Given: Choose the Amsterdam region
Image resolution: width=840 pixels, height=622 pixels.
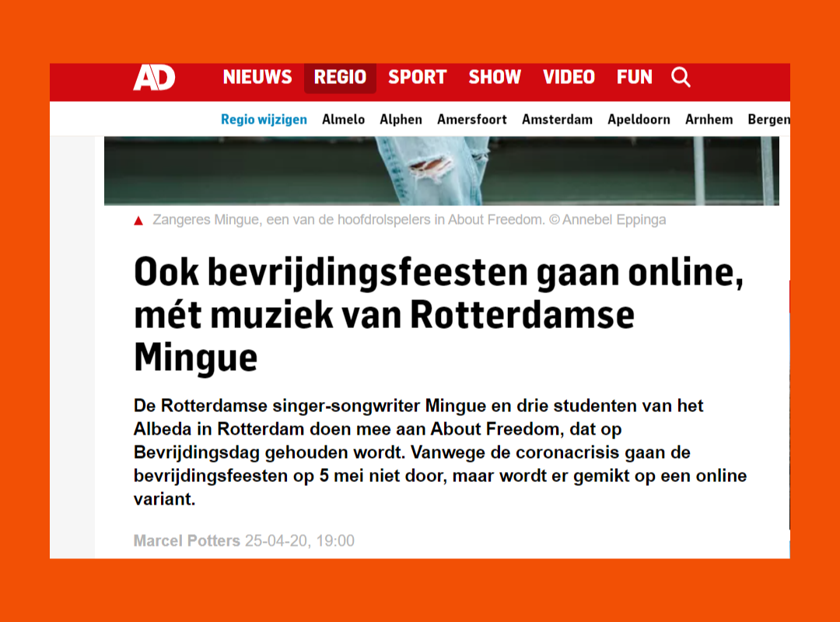Looking at the screenshot, I should point(557,120).
